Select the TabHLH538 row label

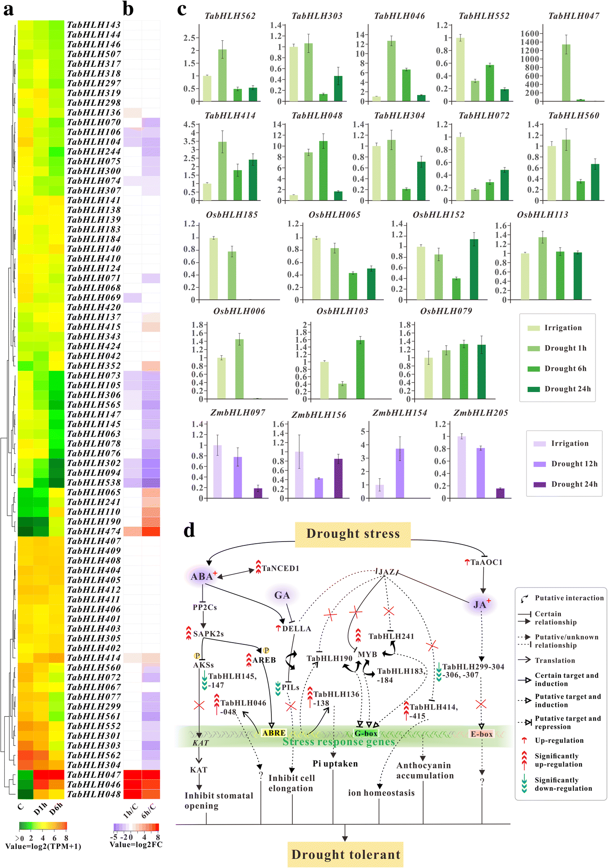(94, 482)
